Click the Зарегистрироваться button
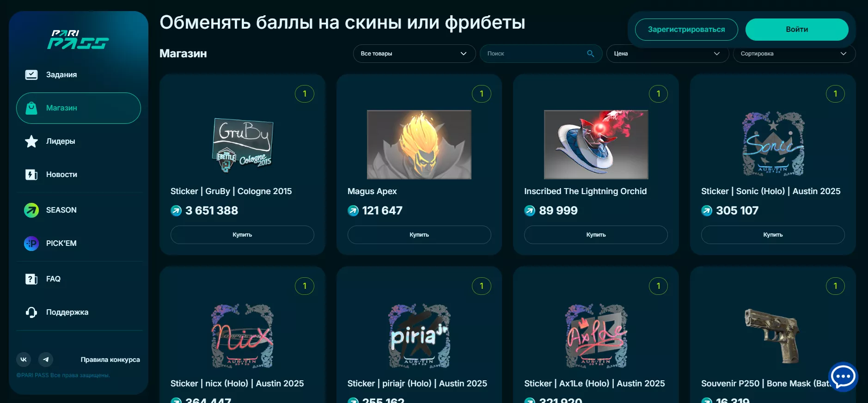The image size is (868, 403). tap(686, 30)
